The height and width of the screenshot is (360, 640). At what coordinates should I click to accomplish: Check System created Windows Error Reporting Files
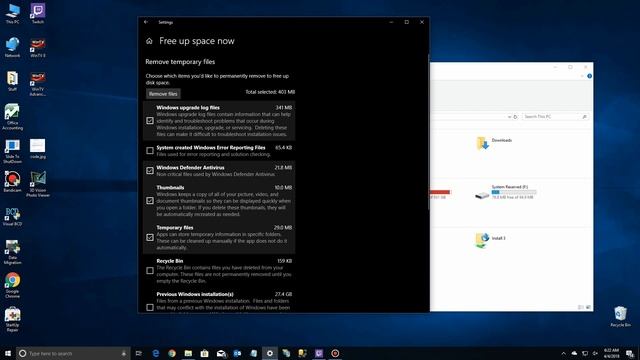tap(150, 151)
